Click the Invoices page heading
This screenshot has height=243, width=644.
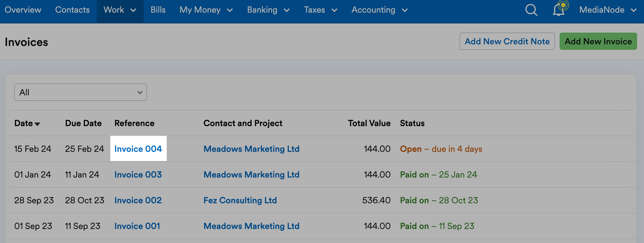(26, 42)
